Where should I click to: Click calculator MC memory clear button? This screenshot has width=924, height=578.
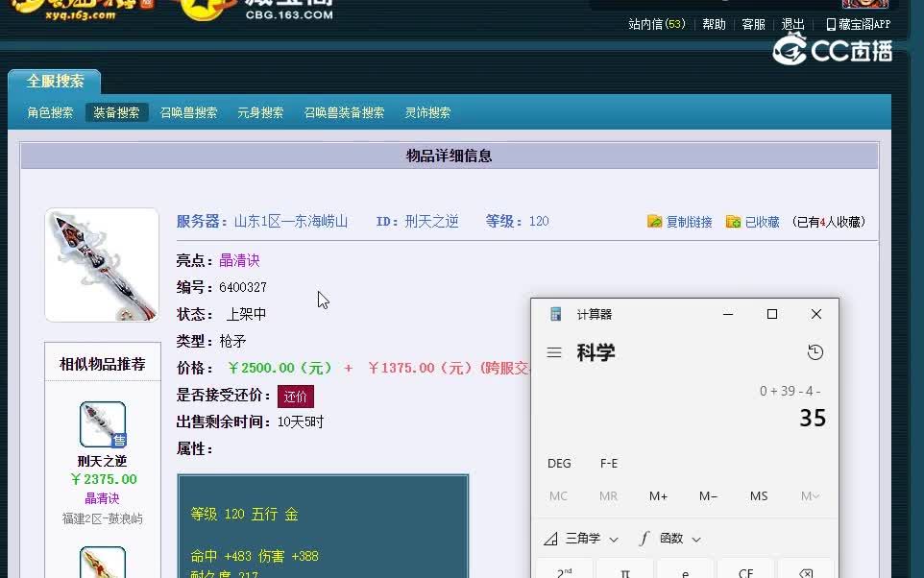tap(559, 496)
